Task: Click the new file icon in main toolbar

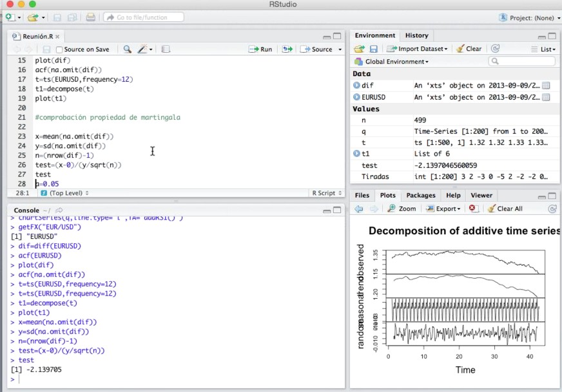Action: 10,17
